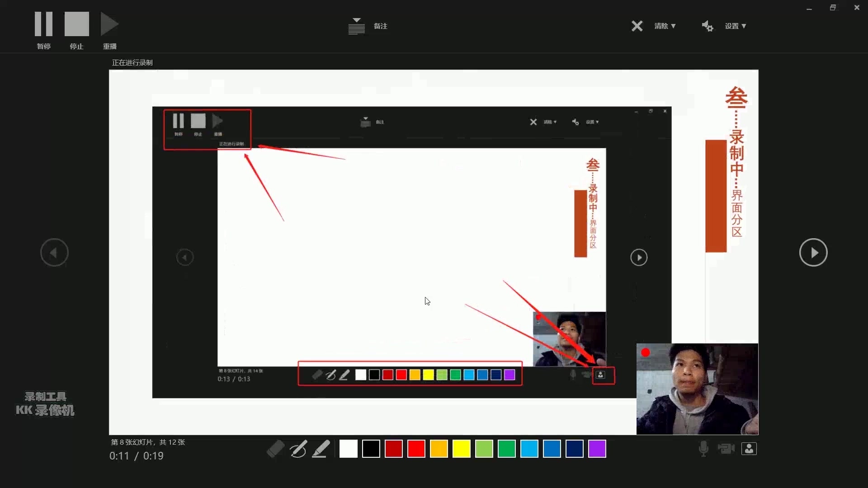
Task: Toggle the camera on or off
Action: point(726,449)
